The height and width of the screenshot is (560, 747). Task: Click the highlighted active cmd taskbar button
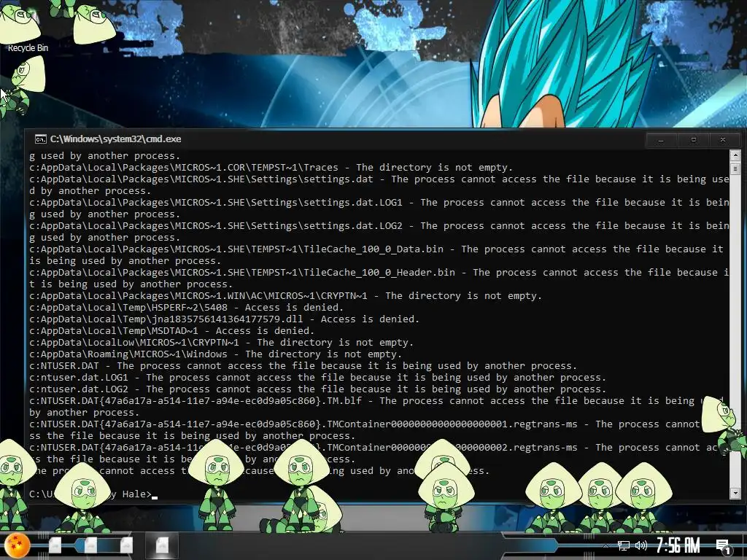pos(162,545)
